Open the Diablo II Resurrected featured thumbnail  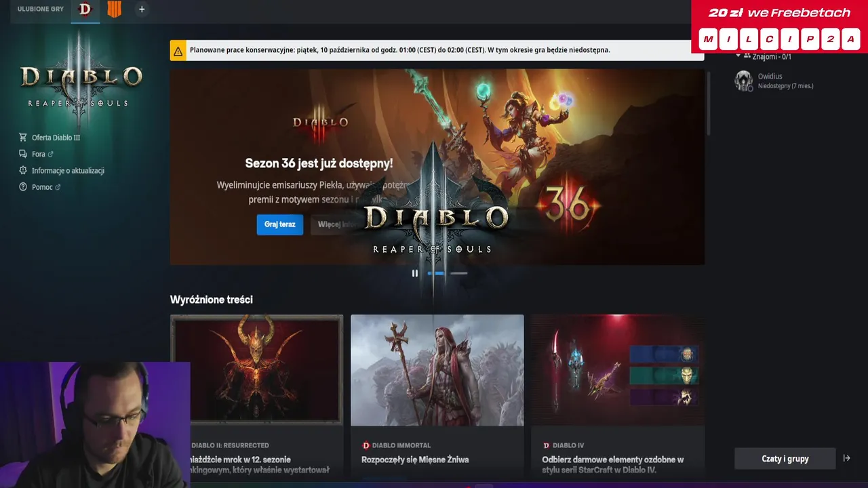click(256, 370)
